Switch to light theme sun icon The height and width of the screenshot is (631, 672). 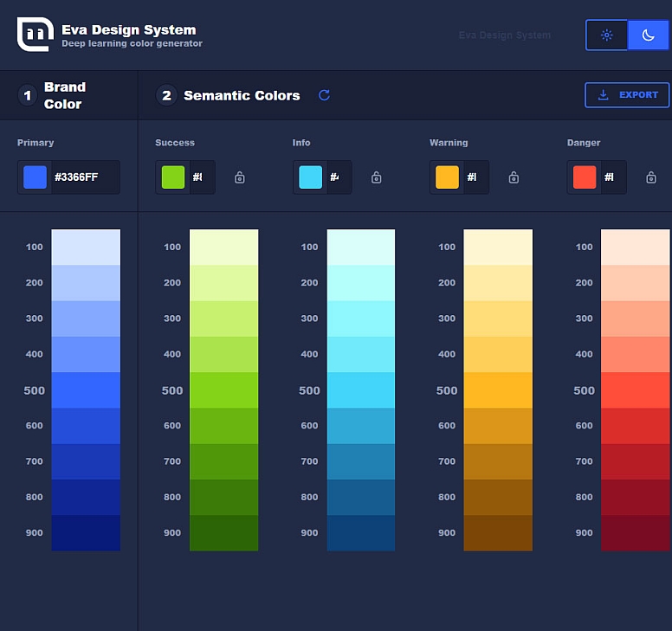coord(606,35)
